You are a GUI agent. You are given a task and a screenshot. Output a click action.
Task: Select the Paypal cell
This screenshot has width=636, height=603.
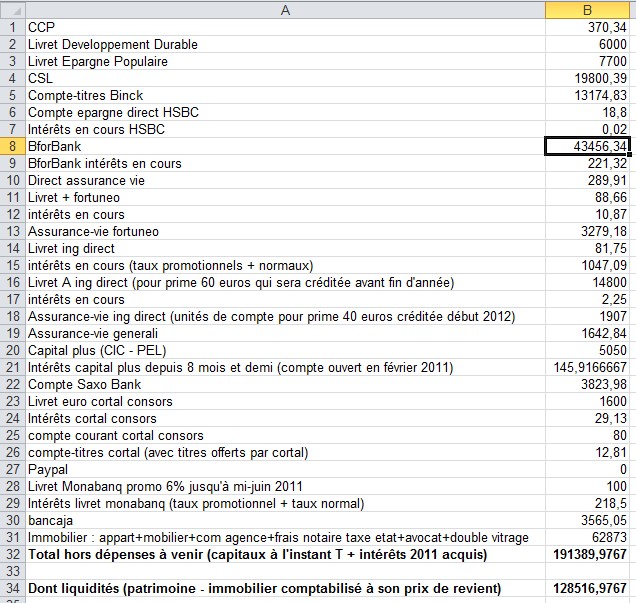(x=285, y=470)
